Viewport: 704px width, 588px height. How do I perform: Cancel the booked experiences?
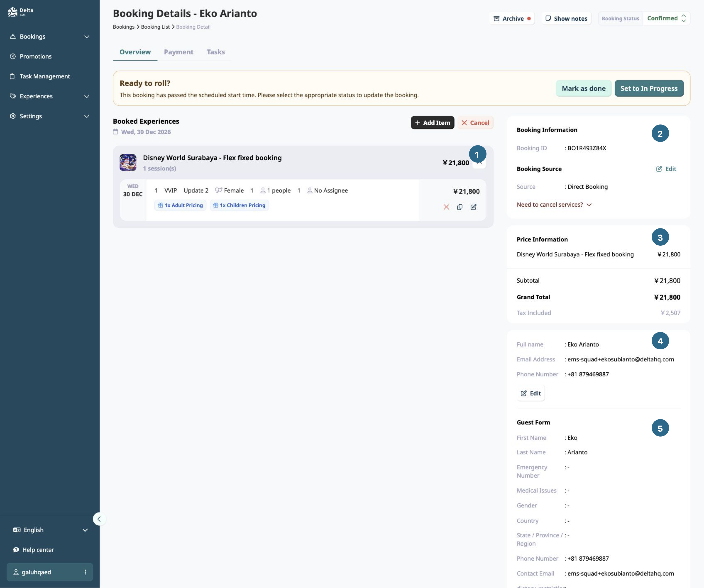(475, 123)
